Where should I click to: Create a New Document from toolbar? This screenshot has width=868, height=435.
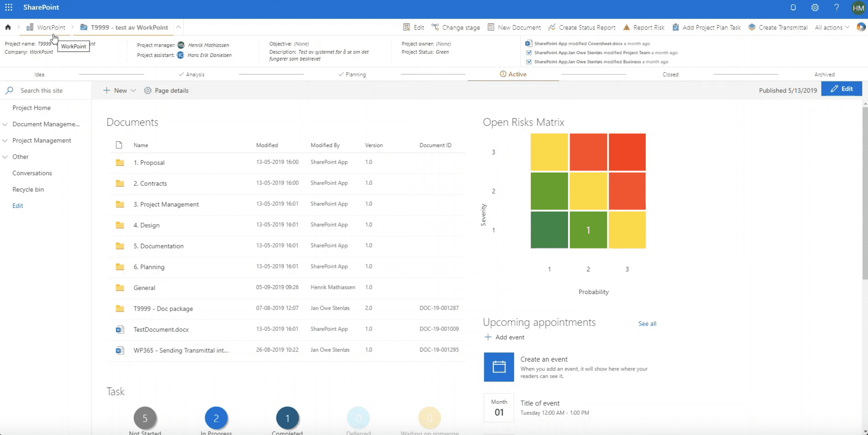[514, 27]
